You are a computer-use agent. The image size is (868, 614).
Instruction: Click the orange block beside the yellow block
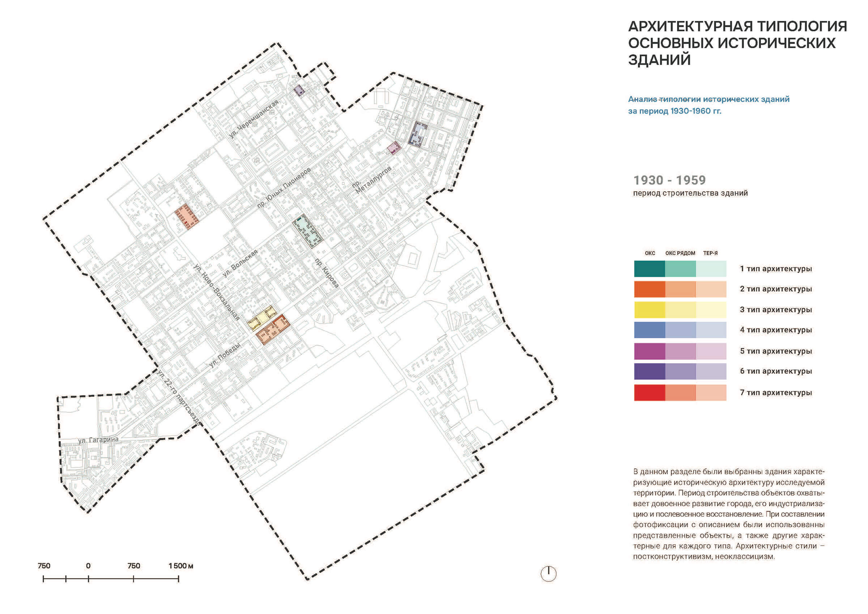click(x=273, y=329)
